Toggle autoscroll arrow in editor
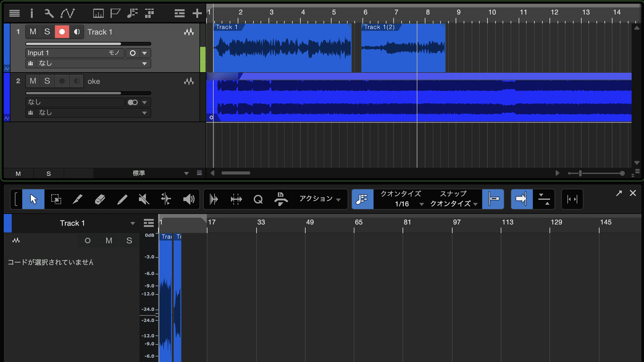Screen dimensions: 644x362 point(522,199)
